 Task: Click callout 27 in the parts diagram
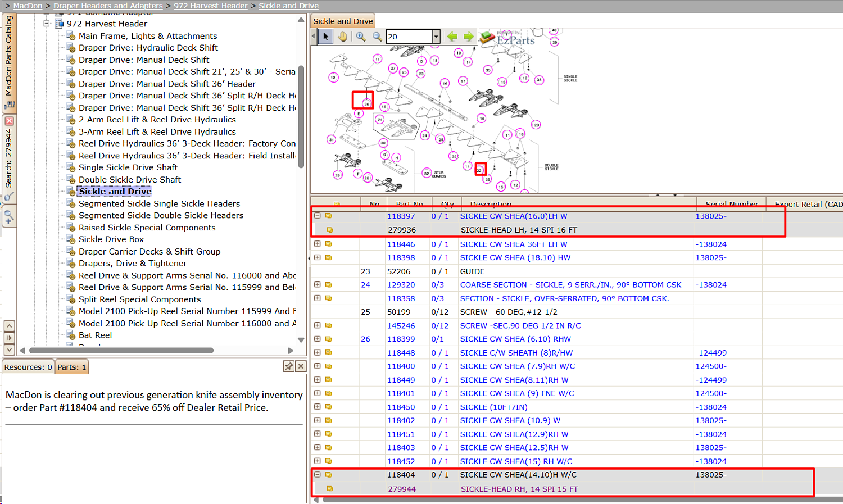[x=393, y=68]
